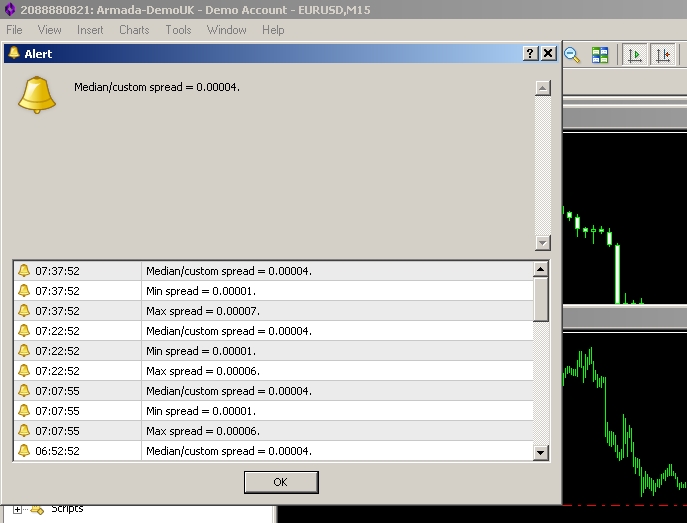Click bell icon on 07:37:52 Max spread row
This screenshot has width=687, height=523.
(24, 311)
